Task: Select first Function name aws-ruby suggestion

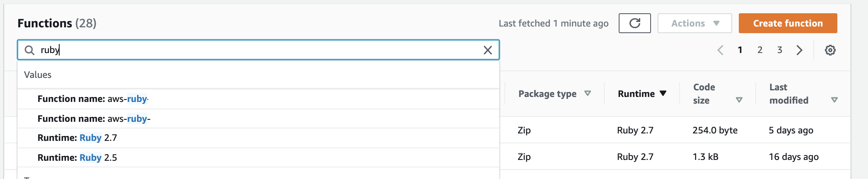Action: coord(258,99)
